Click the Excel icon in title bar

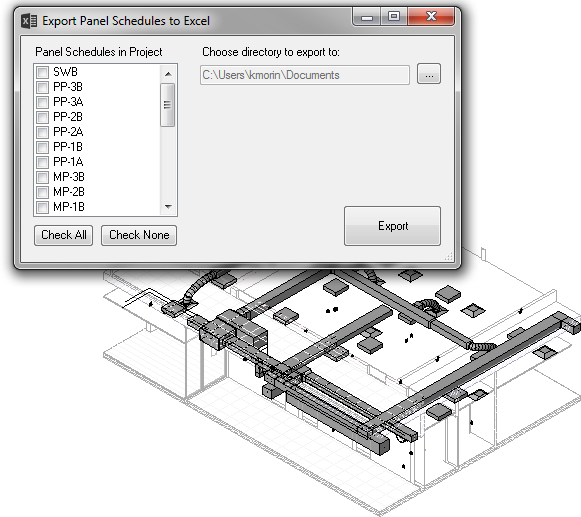29,21
